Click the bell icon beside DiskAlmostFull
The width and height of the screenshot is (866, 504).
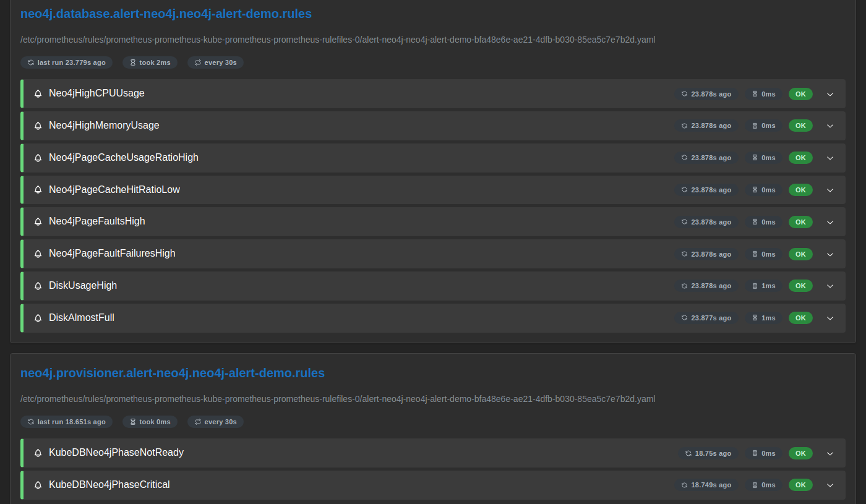pos(38,318)
